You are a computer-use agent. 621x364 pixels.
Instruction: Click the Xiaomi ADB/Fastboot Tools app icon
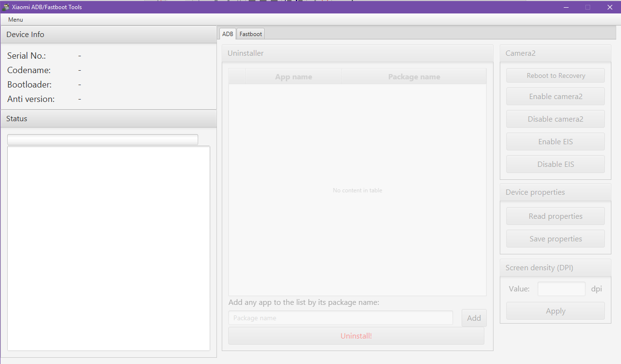[x=6, y=7]
